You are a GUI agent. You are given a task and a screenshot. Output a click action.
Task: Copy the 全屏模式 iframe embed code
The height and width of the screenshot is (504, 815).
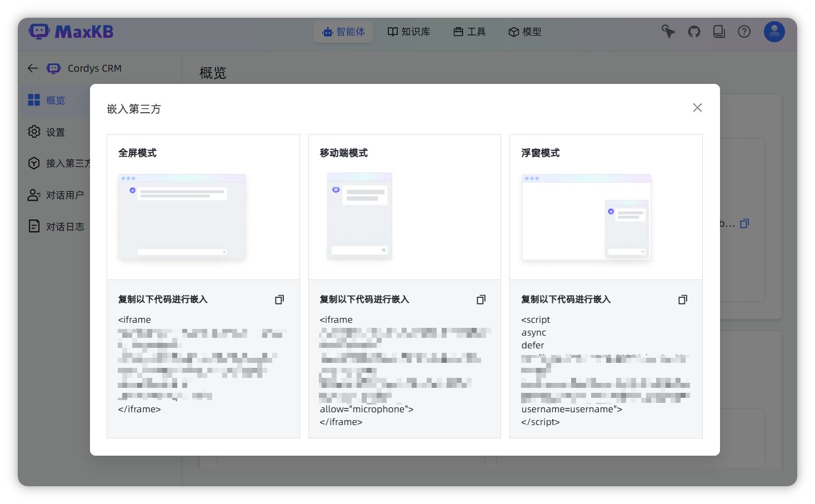(x=279, y=300)
